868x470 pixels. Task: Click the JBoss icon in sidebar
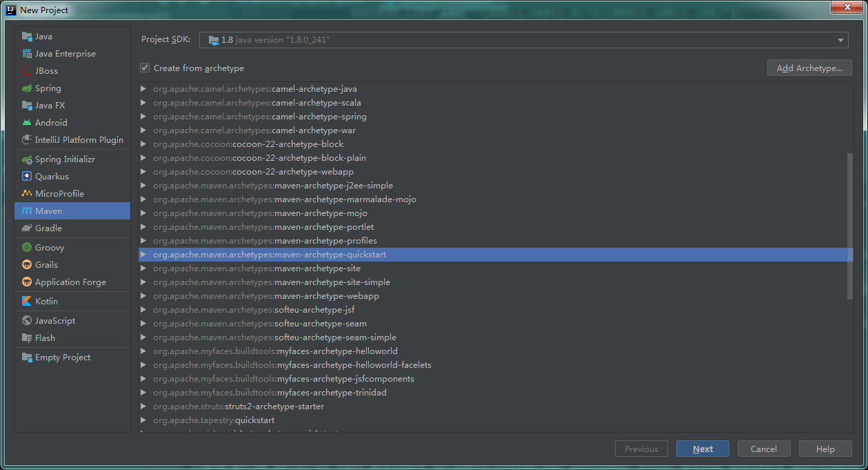(27, 71)
